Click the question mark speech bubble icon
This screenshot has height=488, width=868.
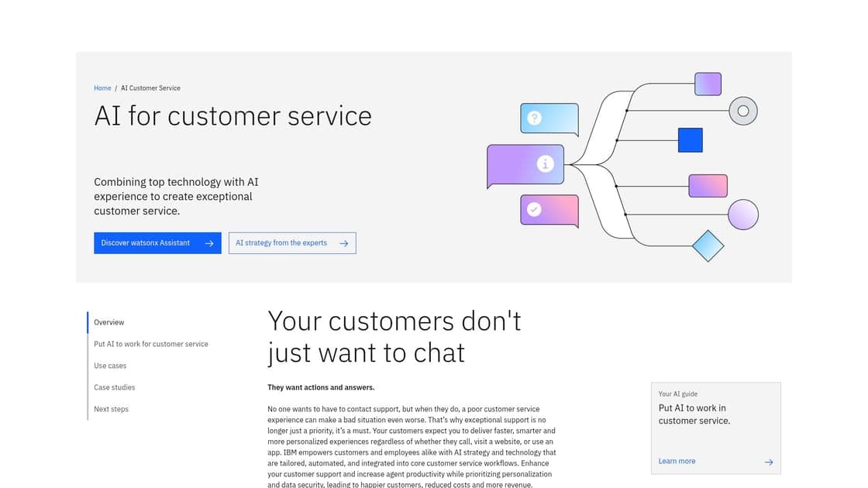[x=535, y=118]
